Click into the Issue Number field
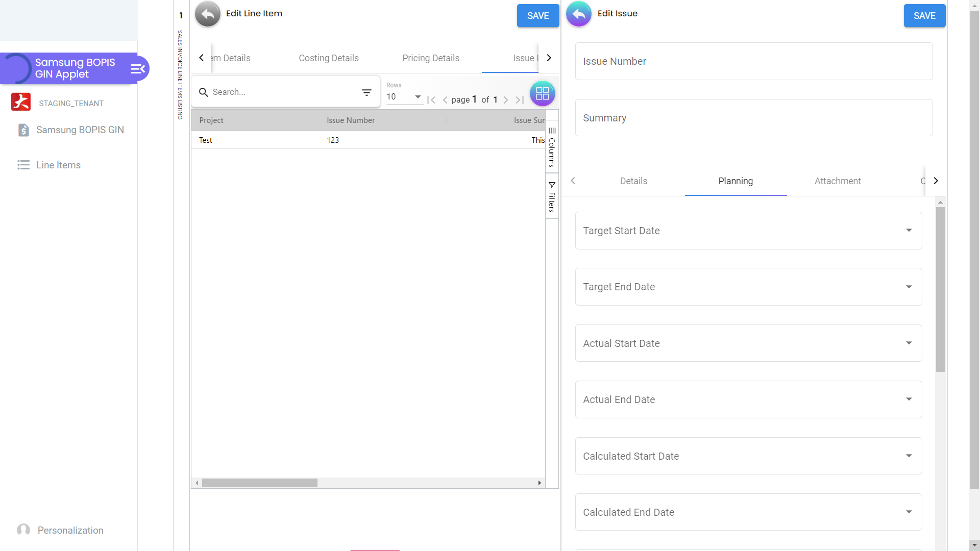The height and width of the screenshot is (551, 980). click(x=753, y=61)
